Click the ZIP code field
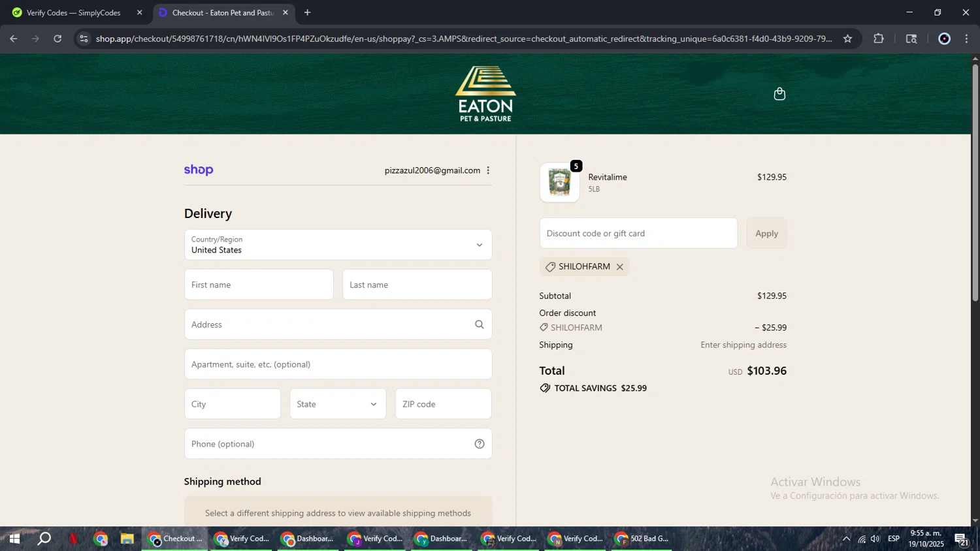The width and height of the screenshot is (980, 551). [443, 404]
